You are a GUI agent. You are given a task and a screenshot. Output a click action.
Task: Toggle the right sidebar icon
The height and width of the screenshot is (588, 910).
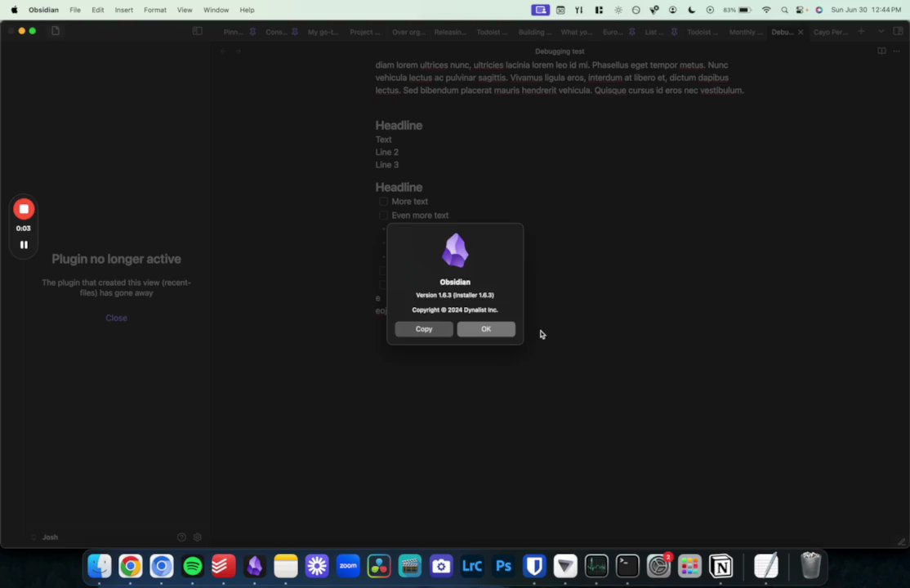[x=898, y=31]
